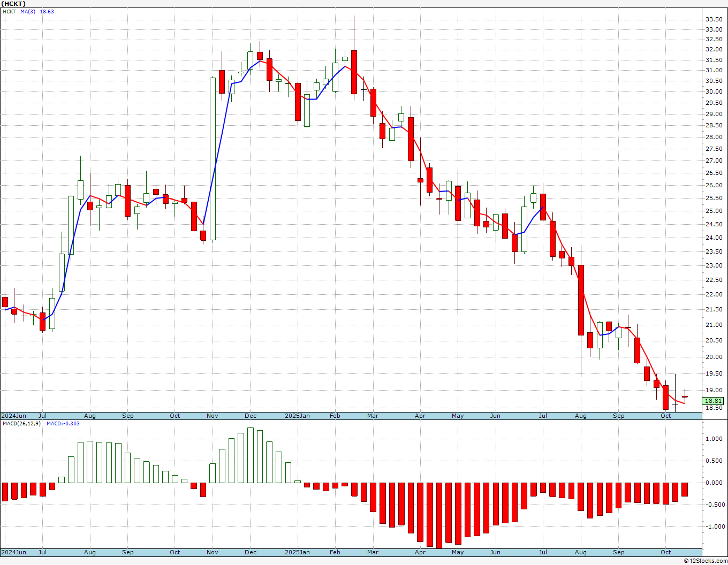
Task: Click the 19.00 price axis label
Action: coord(714,390)
